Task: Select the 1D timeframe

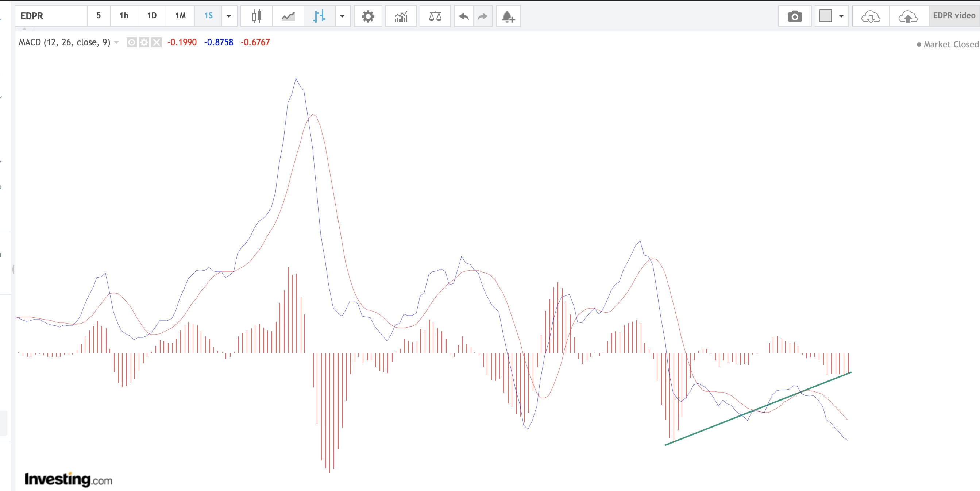Action: coord(152,16)
